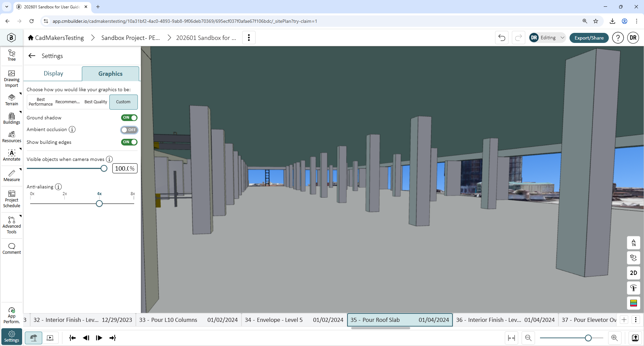This screenshot has height=346, width=644.
Task: Open the Tree panel
Action: [x=12, y=55]
